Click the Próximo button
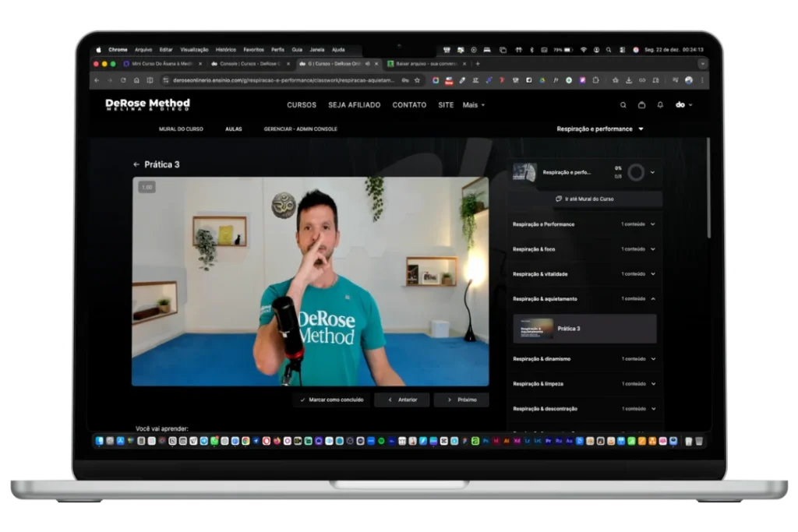 (461, 400)
